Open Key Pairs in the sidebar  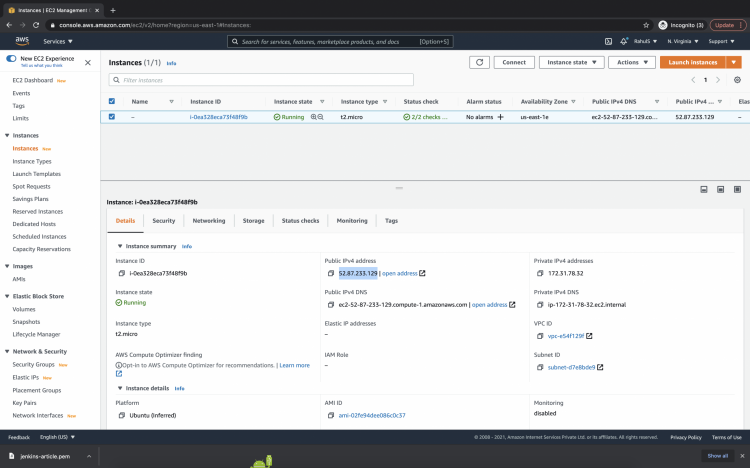24,403
